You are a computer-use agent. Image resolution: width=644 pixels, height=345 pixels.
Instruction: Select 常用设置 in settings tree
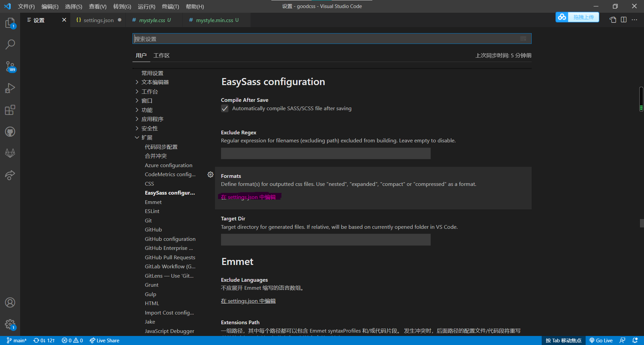click(152, 73)
